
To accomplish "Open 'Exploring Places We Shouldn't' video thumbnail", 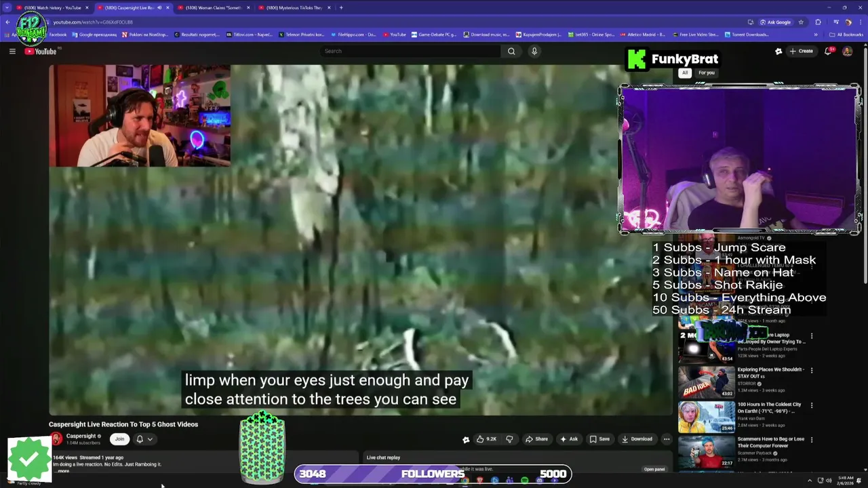I will tap(707, 382).
